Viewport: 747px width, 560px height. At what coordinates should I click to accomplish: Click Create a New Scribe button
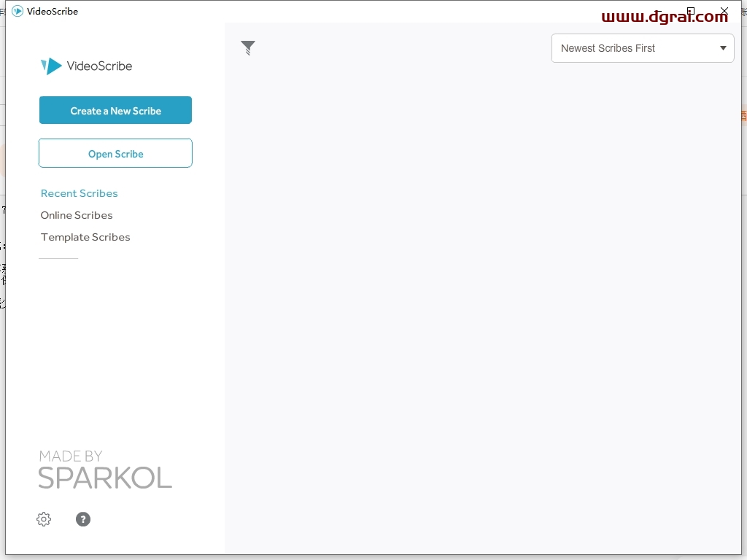[115, 111]
